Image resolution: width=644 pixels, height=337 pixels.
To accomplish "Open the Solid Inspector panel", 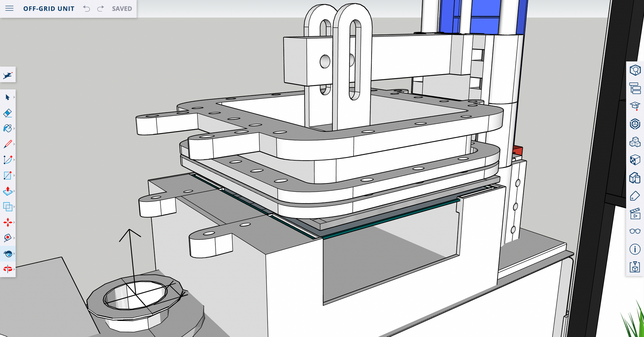I will pyautogui.click(x=635, y=267).
